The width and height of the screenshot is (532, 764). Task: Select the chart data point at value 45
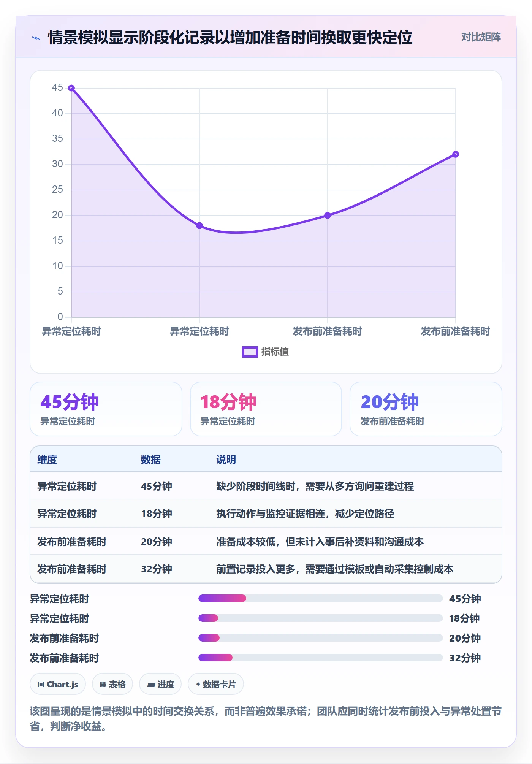(x=71, y=88)
